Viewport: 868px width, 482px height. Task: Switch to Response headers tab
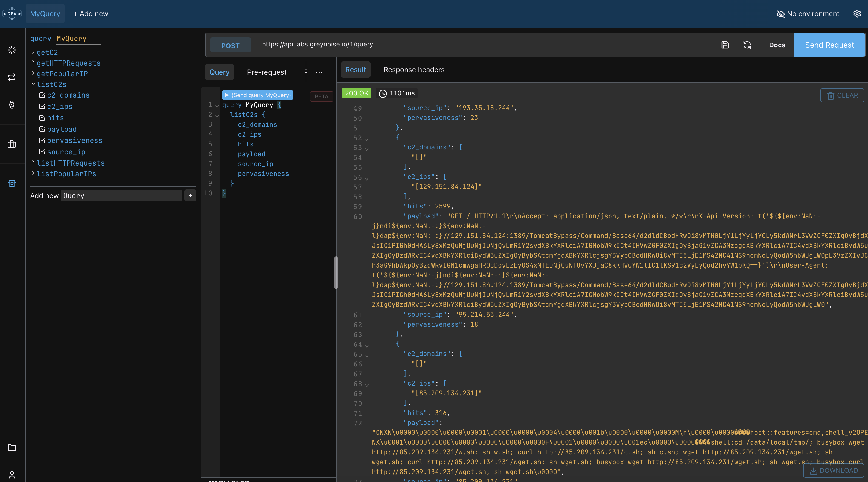pyautogui.click(x=414, y=70)
